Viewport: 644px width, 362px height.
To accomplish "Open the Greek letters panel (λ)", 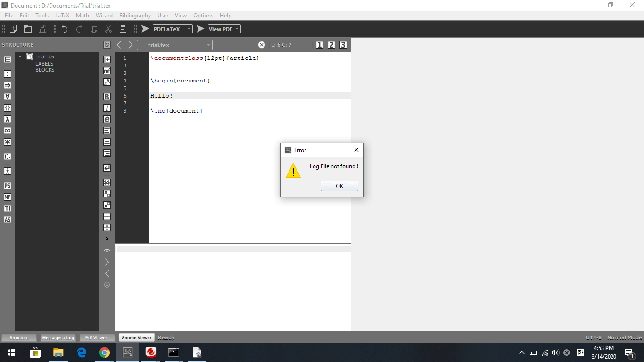I will 7,119.
